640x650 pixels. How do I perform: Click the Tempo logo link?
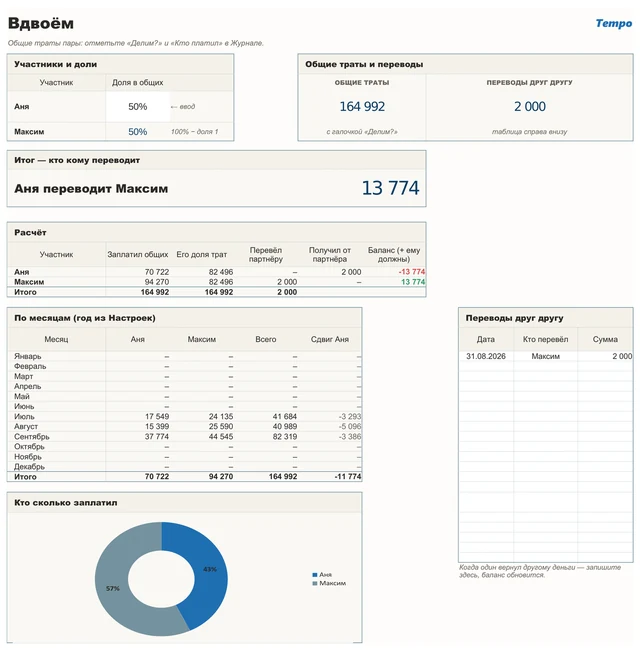[613, 23]
